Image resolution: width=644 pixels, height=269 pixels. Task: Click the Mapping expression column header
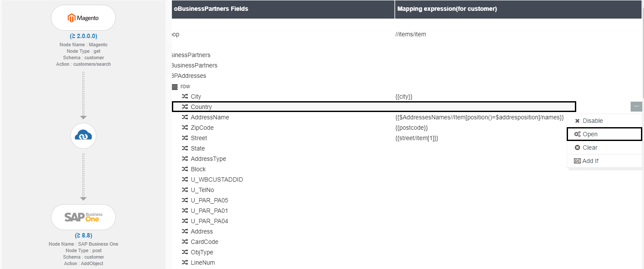click(x=447, y=9)
